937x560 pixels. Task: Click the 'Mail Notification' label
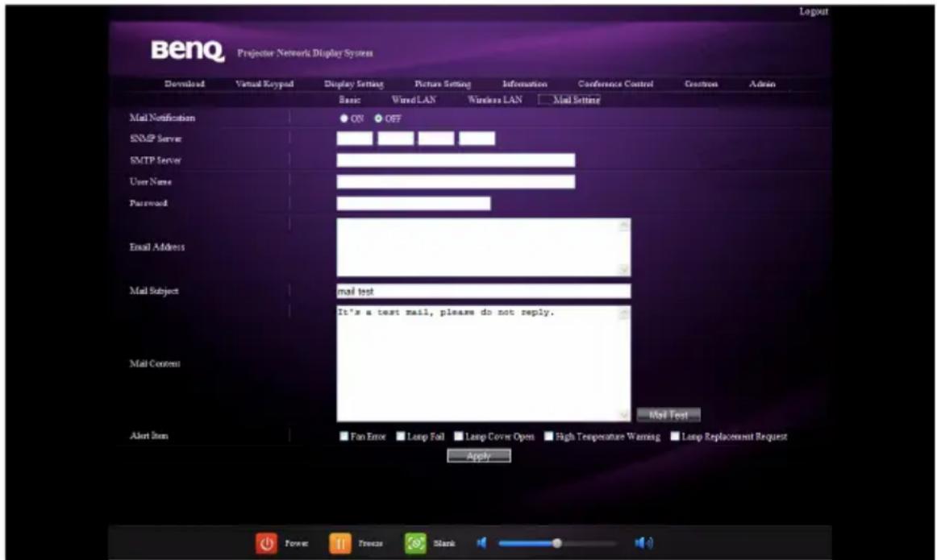tap(162, 118)
